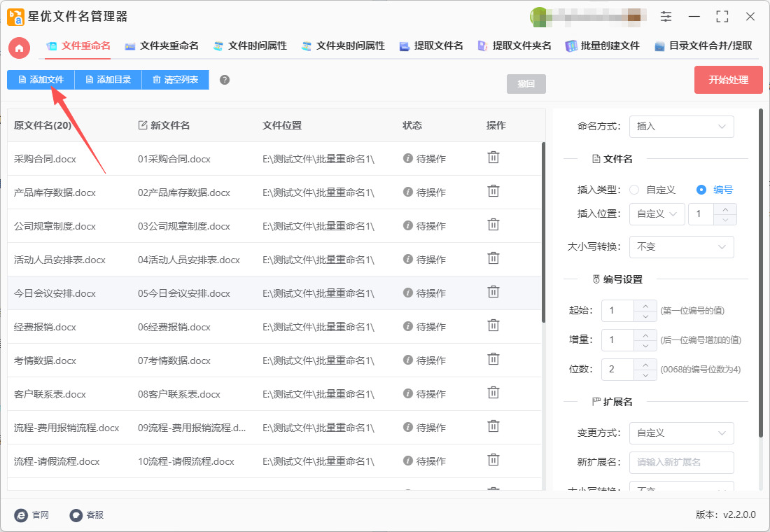Click the red home icon
The height and width of the screenshot is (532, 770).
20,48
